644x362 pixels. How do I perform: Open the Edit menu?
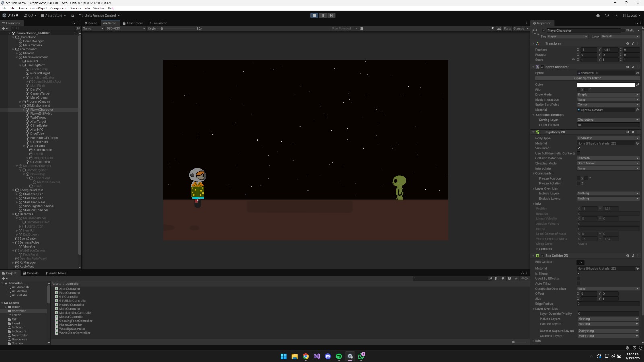(x=12, y=8)
